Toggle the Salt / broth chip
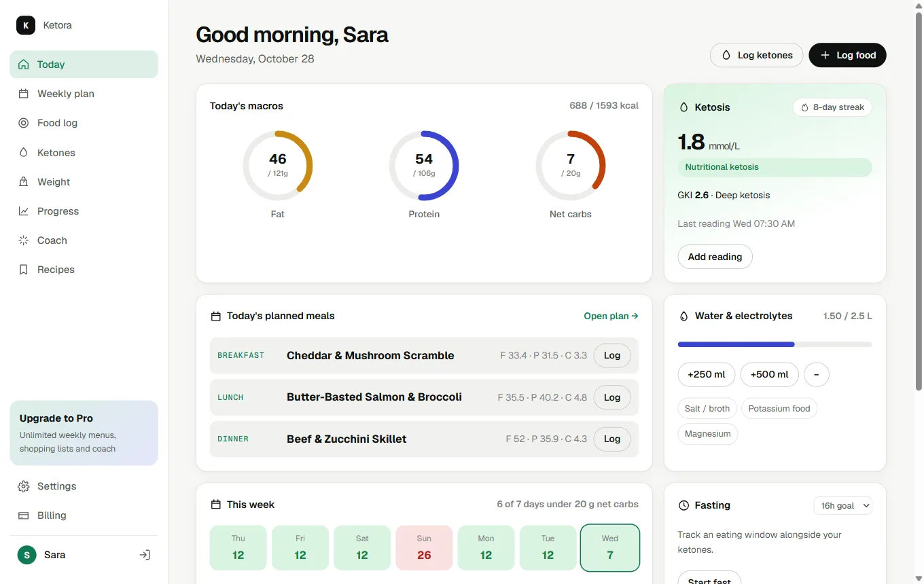 [x=707, y=408]
